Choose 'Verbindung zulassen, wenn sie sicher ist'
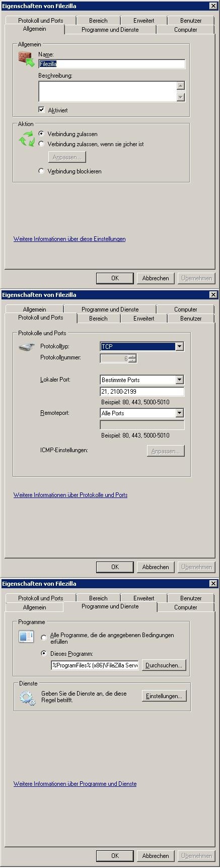Image resolution: width=220 pixels, height=868 pixels. pyautogui.click(x=41, y=144)
